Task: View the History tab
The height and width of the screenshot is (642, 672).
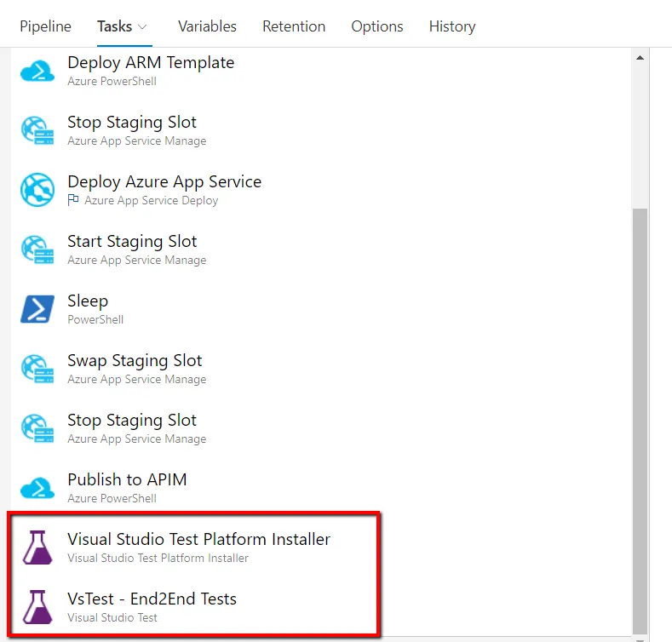Action: coord(452,26)
